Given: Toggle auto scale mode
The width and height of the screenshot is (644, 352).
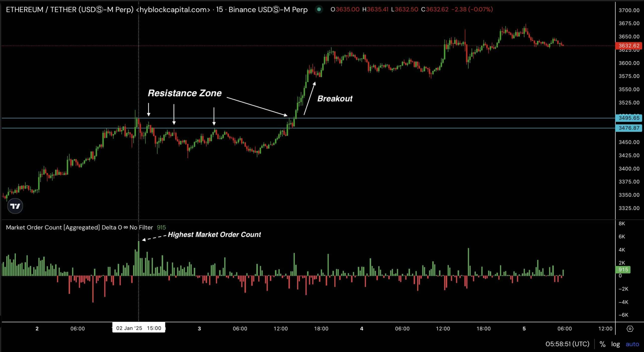Looking at the screenshot, I should pyautogui.click(x=632, y=344).
